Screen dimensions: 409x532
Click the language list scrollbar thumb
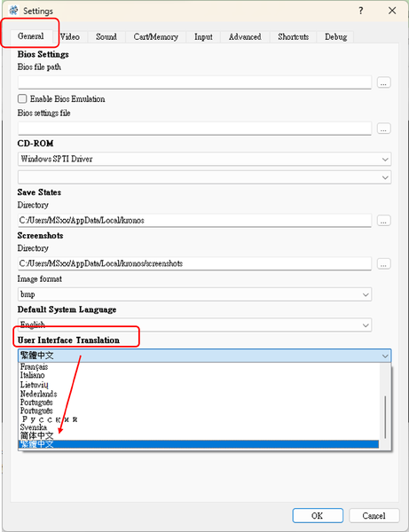click(385, 417)
